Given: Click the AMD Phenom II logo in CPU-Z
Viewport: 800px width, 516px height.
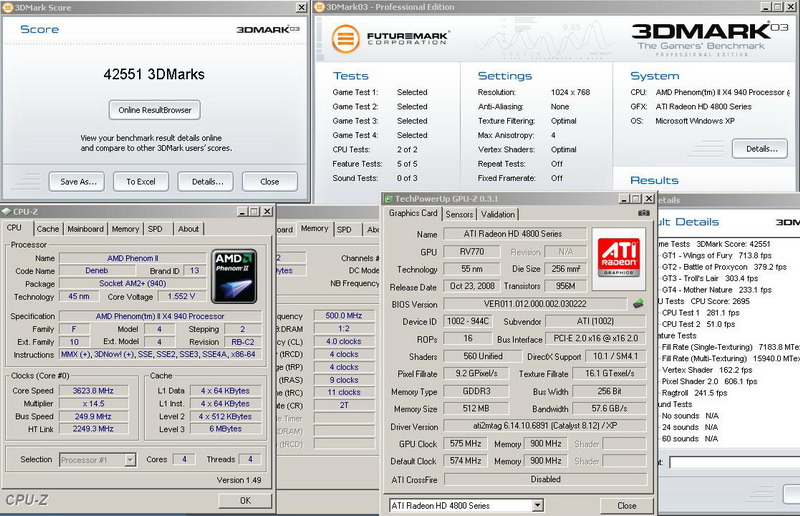Looking at the screenshot, I should [x=234, y=276].
